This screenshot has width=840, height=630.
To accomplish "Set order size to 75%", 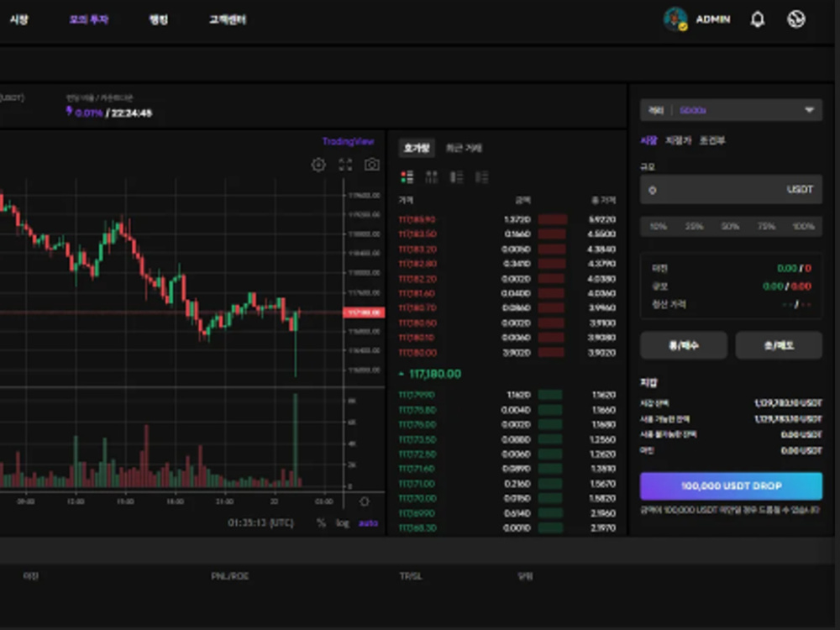I will pos(767,226).
